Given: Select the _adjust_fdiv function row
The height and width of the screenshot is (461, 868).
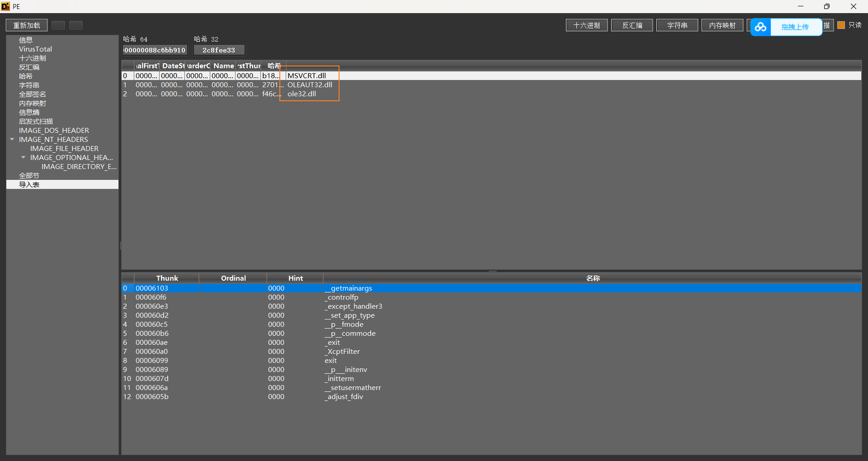Looking at the screenshot, I should (x=491, y=396).
